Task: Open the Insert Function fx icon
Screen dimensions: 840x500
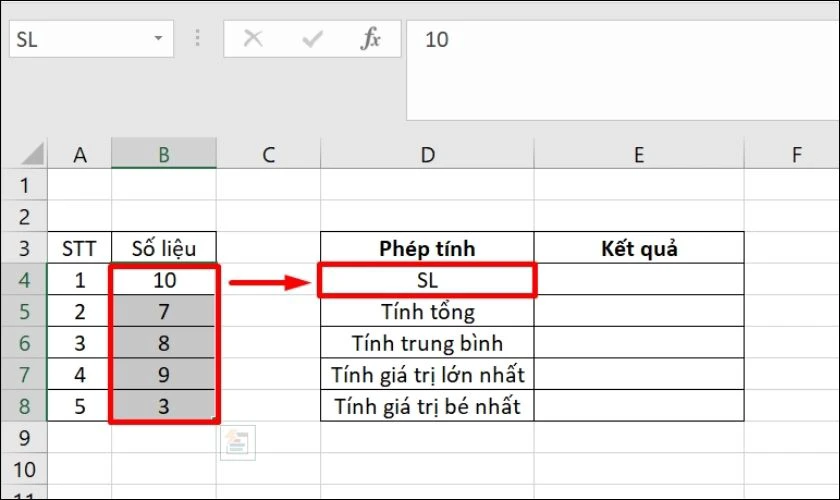Action: pyautogui.click(x=371, y=39)
